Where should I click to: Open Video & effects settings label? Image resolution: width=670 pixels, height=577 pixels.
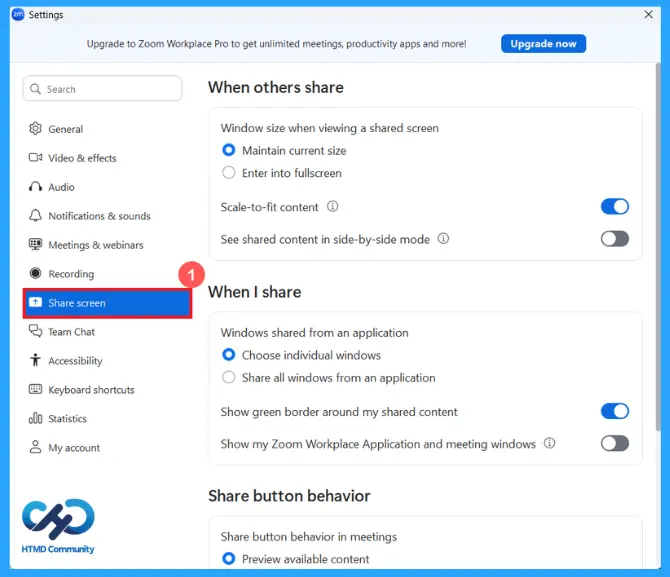coord(82,158)
